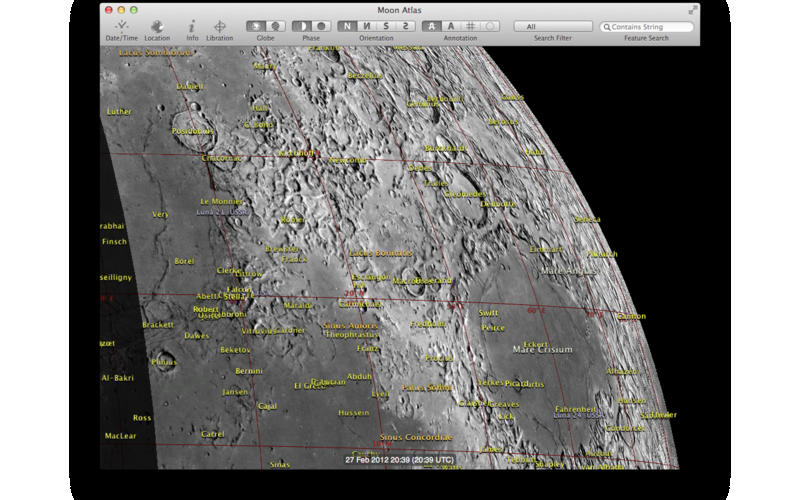Select the Fahrenheit label

click(x=576, y=409)
